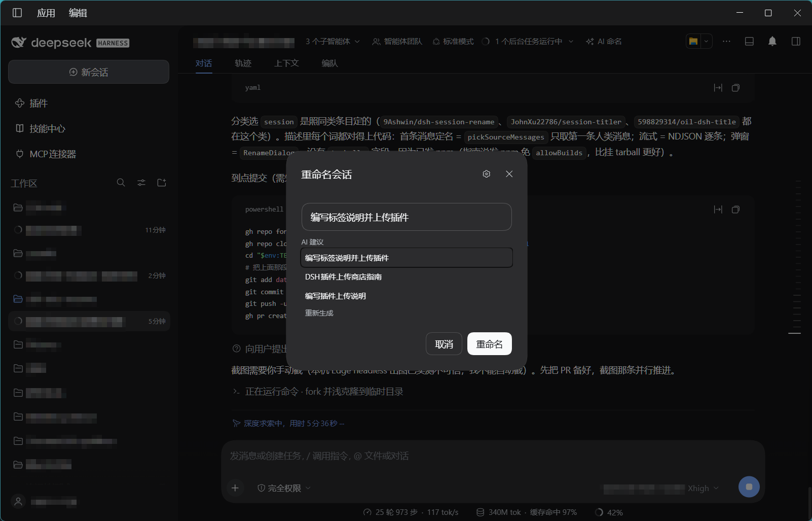Open the 应用 menu

click(x=46, y=13)
